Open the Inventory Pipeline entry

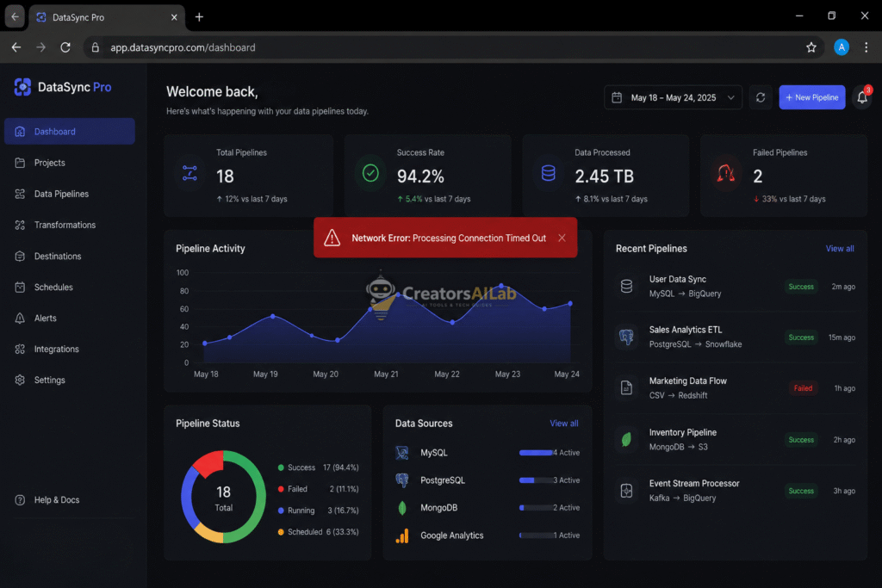[x=736, y=440]
